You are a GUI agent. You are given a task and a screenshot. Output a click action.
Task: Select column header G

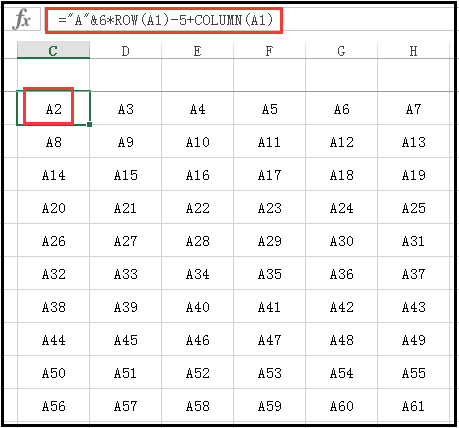click(x=341, y=50)
